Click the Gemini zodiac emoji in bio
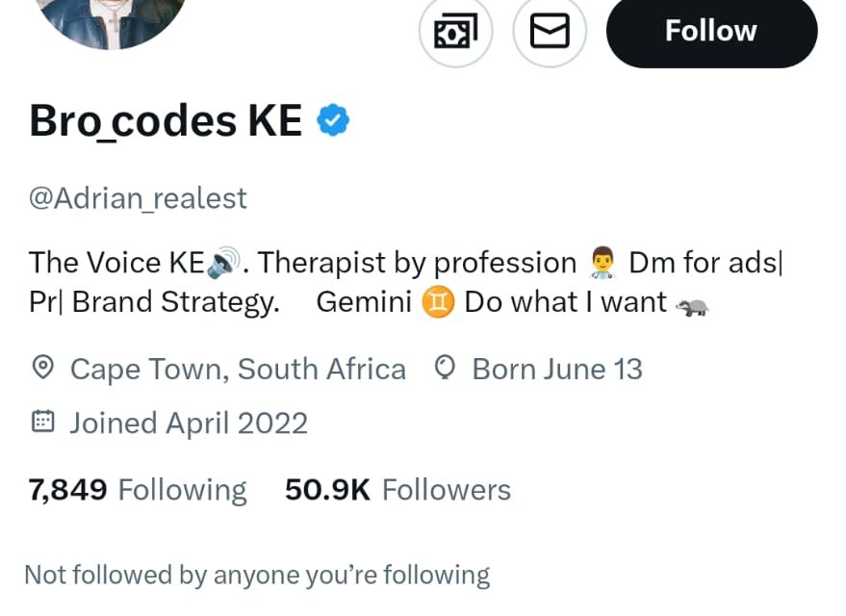The height and width of the screenshot is (616, 846). (x=437, y=302)
